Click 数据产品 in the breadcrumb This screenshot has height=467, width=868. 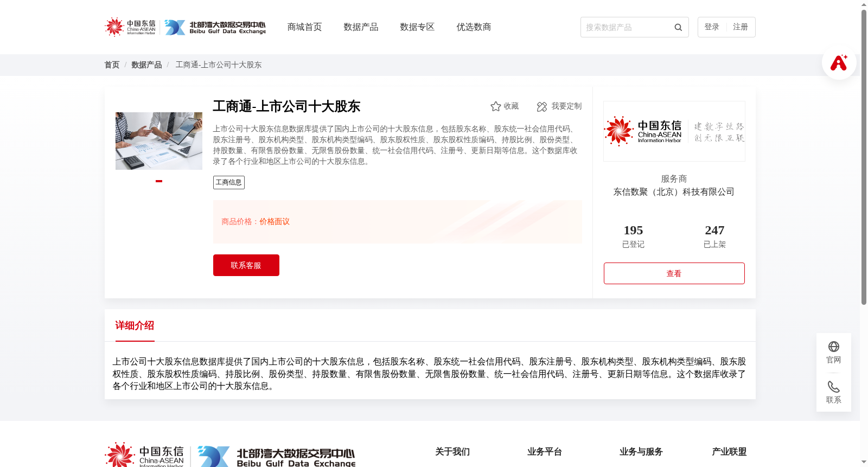(x=146, y=65)
